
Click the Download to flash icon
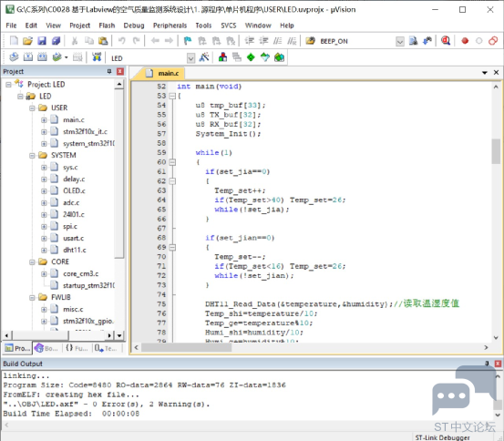pyautogui.click(x=97, y=57)
